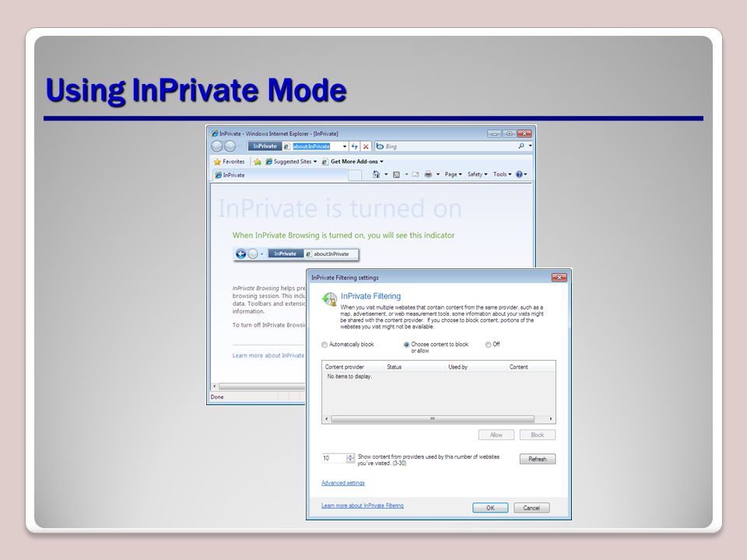Click the Add to Favorites Bar star icon
Image resolution: width=747 pixels, height=560 pixels.
coord(258,162)
